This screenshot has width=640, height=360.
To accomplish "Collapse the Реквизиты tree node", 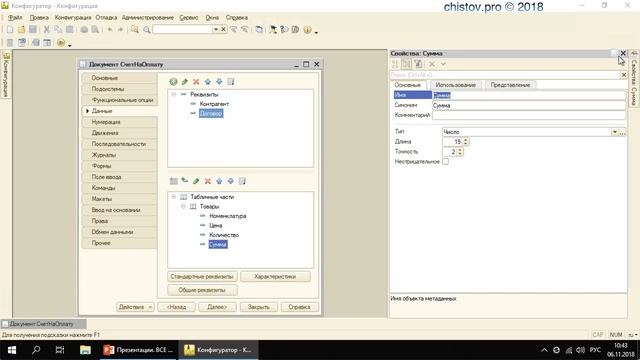I will (173, 94).
